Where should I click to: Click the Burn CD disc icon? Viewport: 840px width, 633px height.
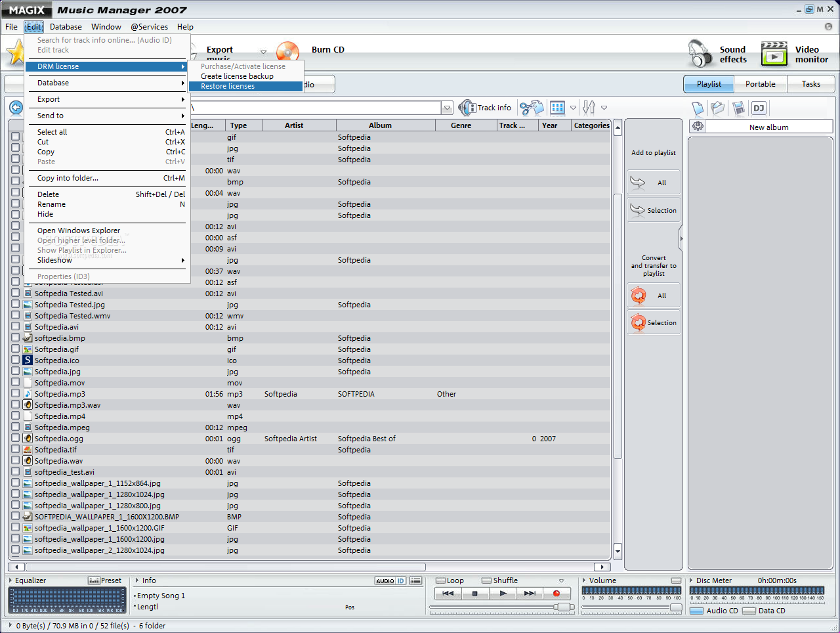click(x=287, y=51)
